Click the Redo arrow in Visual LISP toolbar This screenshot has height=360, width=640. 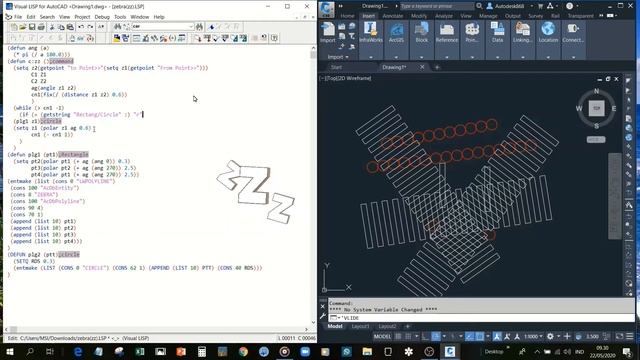point(90,27)
